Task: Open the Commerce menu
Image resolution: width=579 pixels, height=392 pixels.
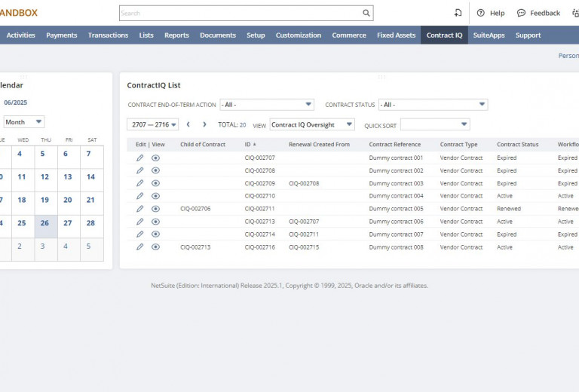Action: pyautogui.click(x=349, y=35)
